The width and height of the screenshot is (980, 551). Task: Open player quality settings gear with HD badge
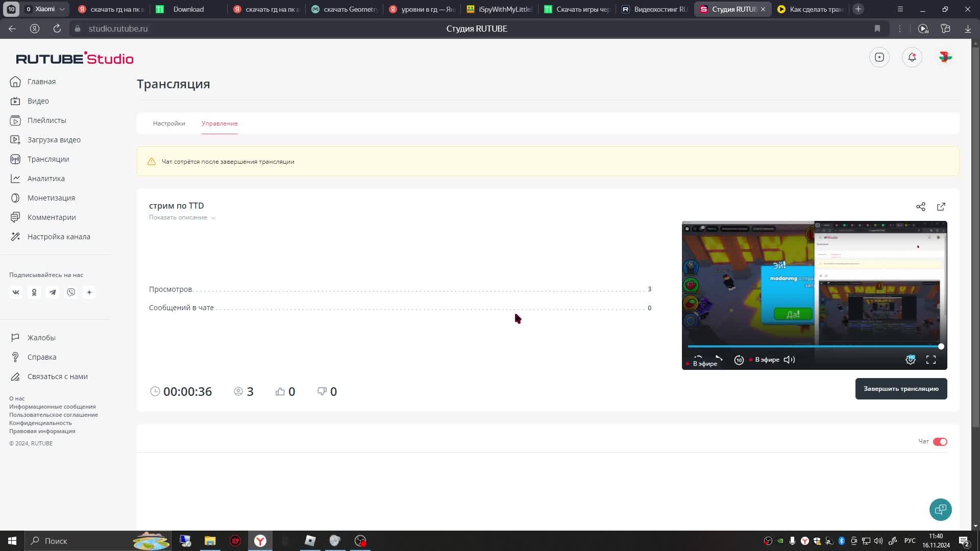pyautogui.click(x=910, y=360)
